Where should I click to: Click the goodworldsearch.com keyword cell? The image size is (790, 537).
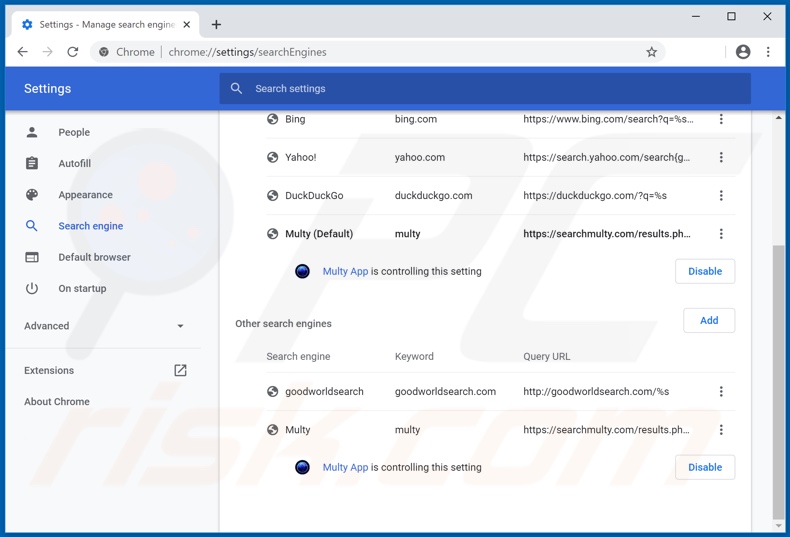point(445,391)
